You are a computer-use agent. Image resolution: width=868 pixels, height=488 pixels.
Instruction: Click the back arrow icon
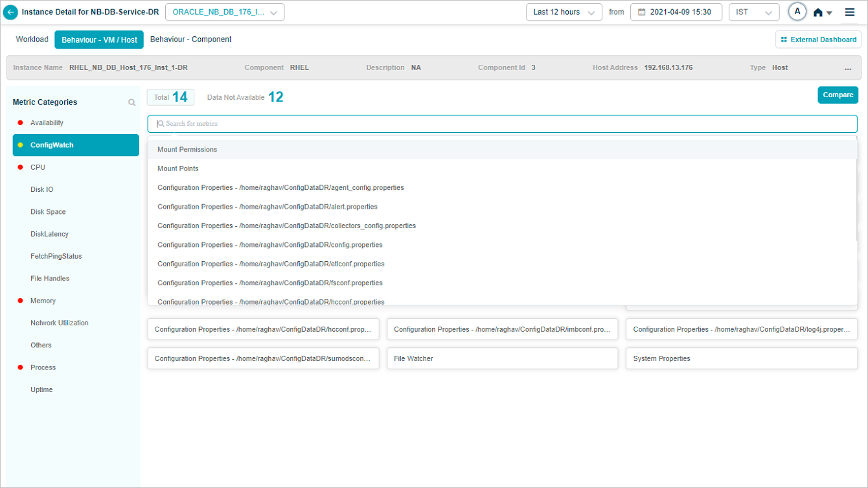point(11,12)
